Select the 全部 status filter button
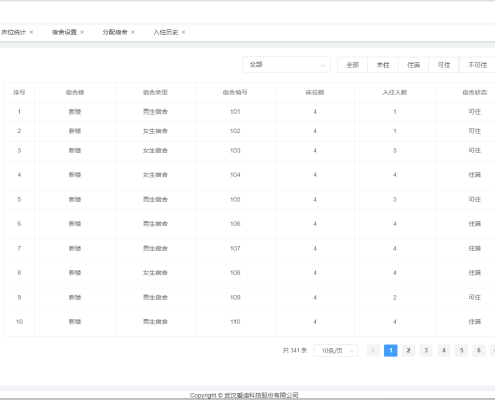The width and height of the screenshot is (495, 400). tap(353, 65)
